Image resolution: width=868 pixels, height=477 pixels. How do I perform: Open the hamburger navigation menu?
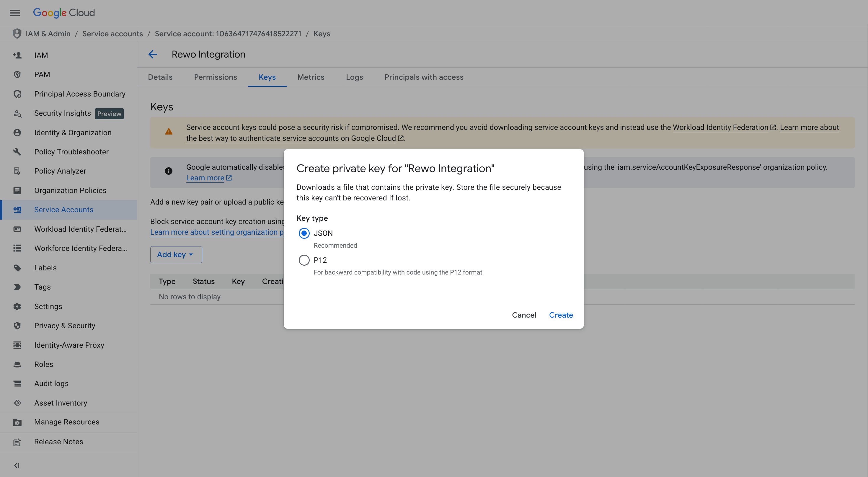15,13
